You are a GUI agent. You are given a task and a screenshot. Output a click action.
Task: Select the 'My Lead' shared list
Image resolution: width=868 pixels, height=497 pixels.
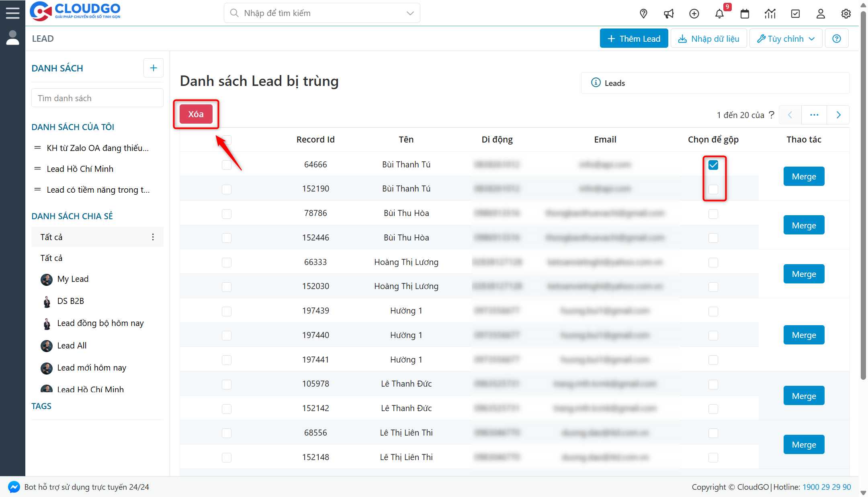click(72, 279)
